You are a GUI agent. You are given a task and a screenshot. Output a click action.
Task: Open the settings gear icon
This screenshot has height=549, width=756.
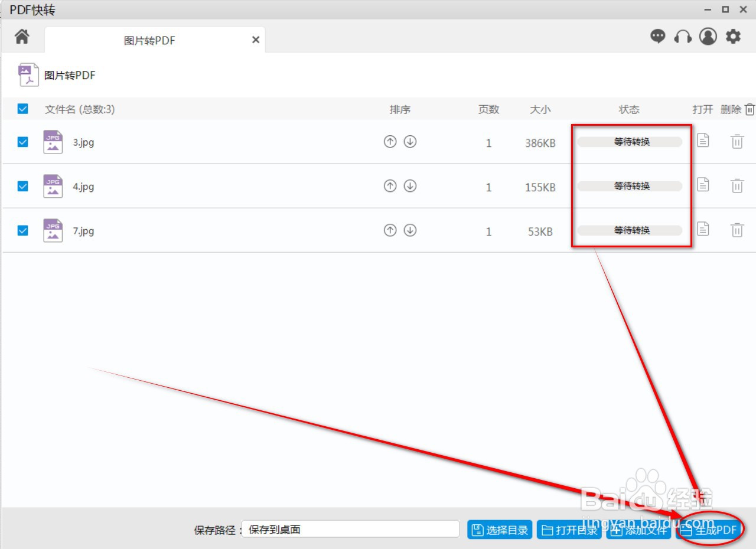(x=733, y=37)
